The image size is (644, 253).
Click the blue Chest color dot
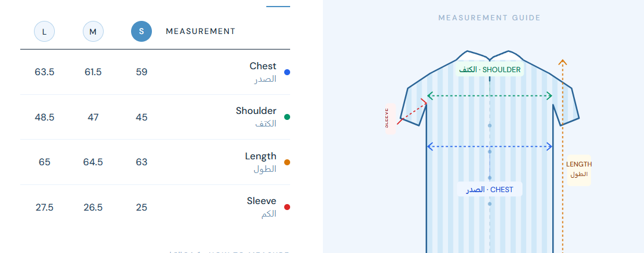(287, 72)
